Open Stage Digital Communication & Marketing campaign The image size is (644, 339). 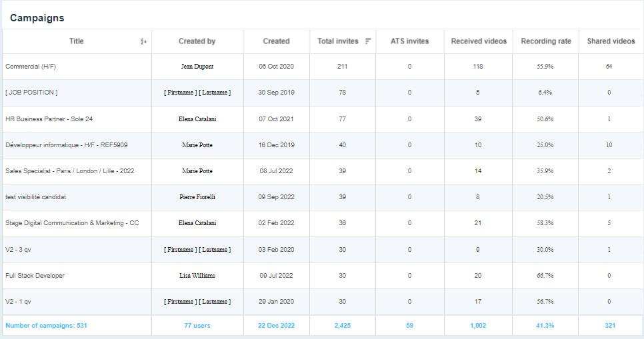(72, 223)
